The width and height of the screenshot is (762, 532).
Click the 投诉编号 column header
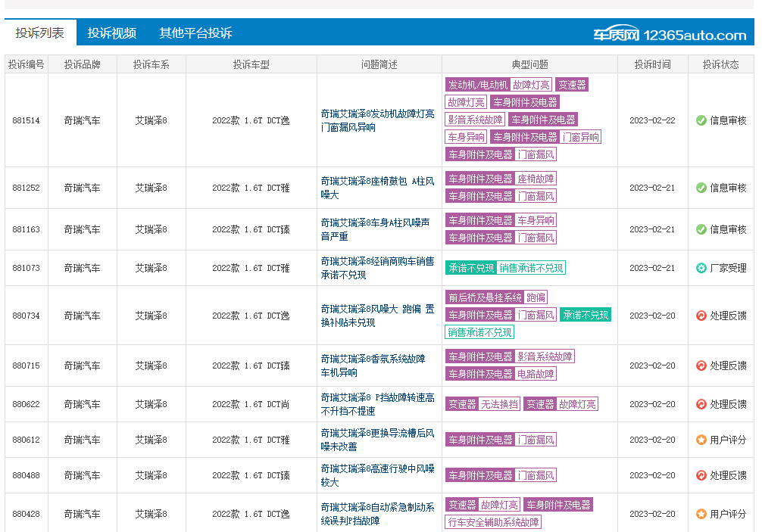[27, 64]
